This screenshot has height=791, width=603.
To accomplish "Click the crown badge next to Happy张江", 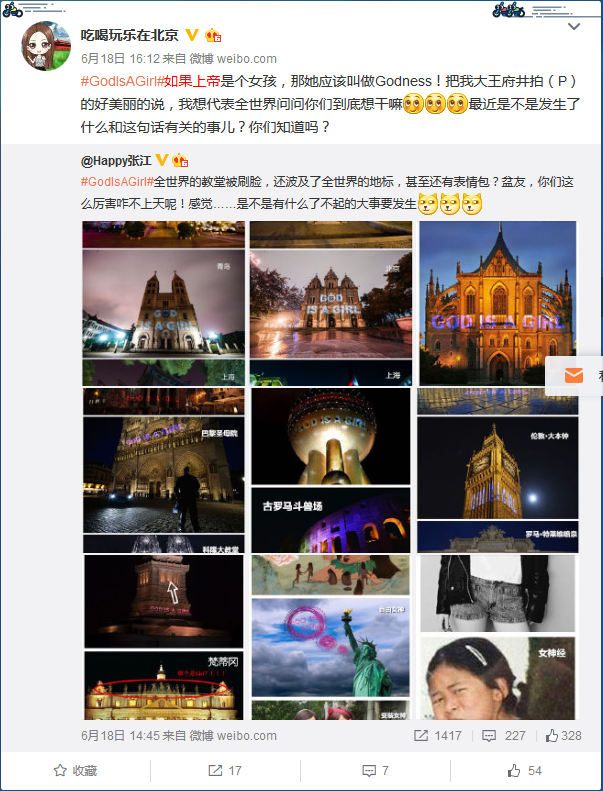I will coord(180,160).
